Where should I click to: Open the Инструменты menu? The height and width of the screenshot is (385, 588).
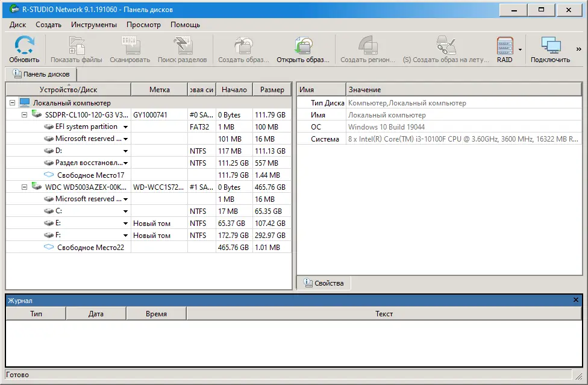pos(94,25)
